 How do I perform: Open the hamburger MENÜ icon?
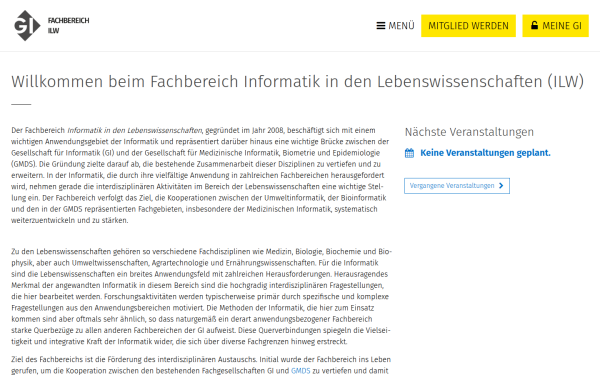[x=381, y=26]
